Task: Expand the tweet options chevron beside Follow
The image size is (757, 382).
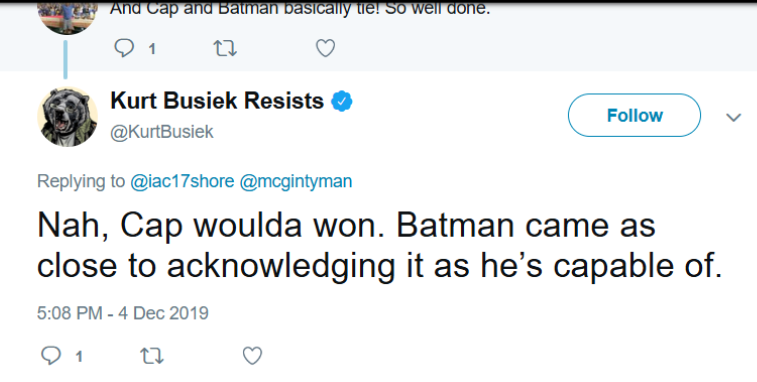Action: pyautogui.click(x=733, y=117)
